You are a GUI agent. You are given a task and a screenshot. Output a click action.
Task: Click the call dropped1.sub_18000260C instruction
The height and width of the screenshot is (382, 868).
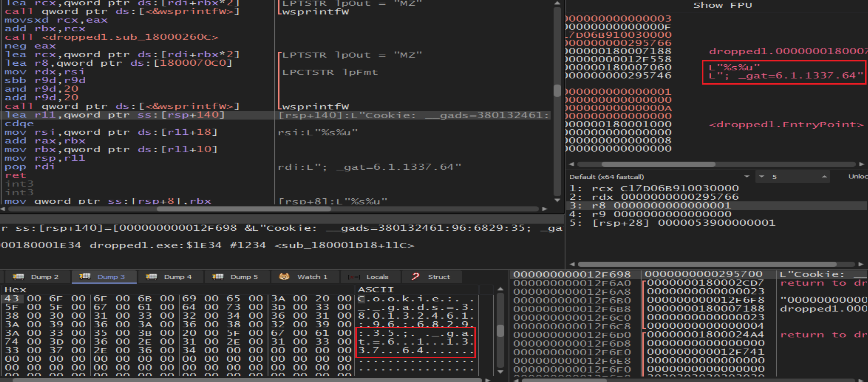[111, 37]
